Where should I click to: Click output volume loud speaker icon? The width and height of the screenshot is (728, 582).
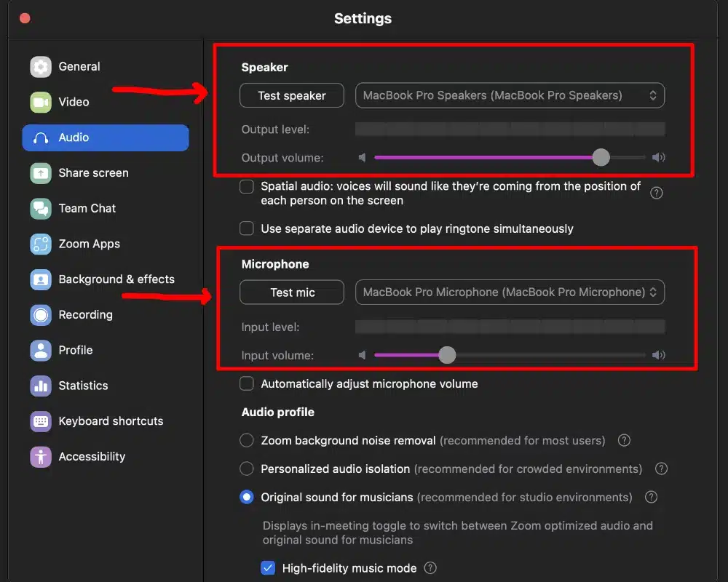[658, 158]
